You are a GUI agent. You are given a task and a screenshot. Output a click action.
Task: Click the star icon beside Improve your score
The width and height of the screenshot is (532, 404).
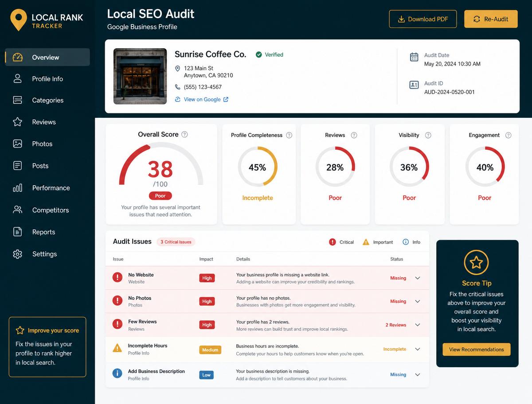(20, 330)
